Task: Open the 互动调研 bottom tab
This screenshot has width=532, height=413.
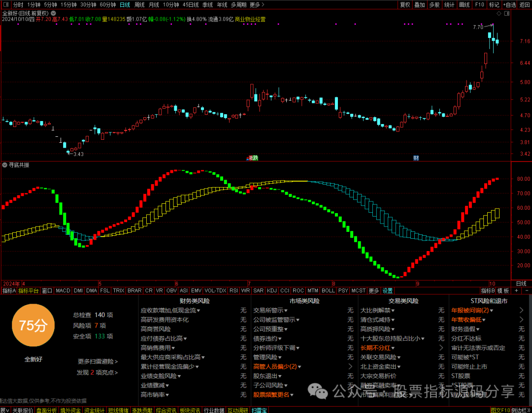Action: coord(238,410)
